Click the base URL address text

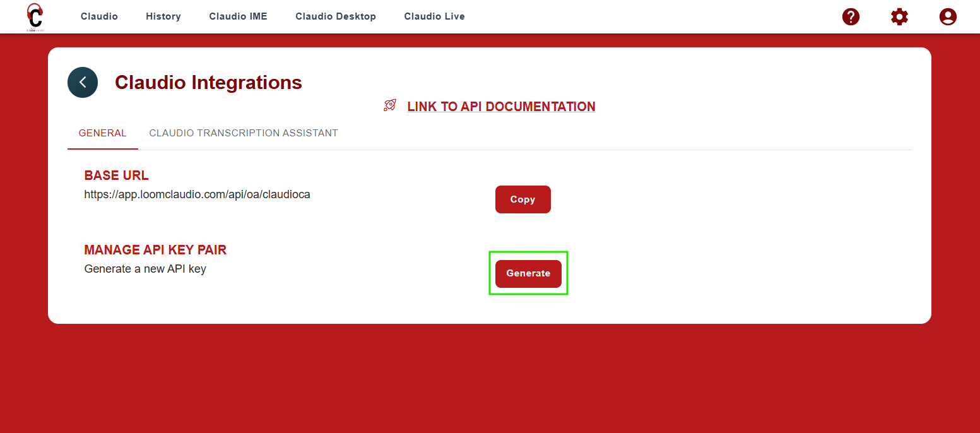pyautogui.click(x=197, y=194)
